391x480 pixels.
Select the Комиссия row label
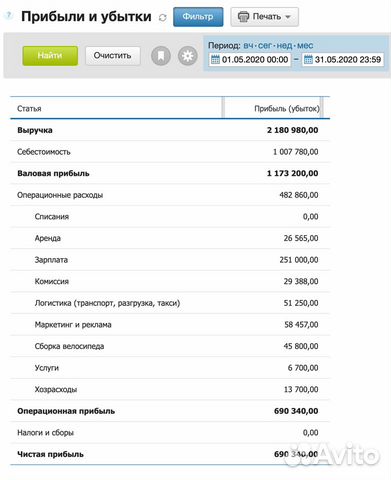pos(52,282)
